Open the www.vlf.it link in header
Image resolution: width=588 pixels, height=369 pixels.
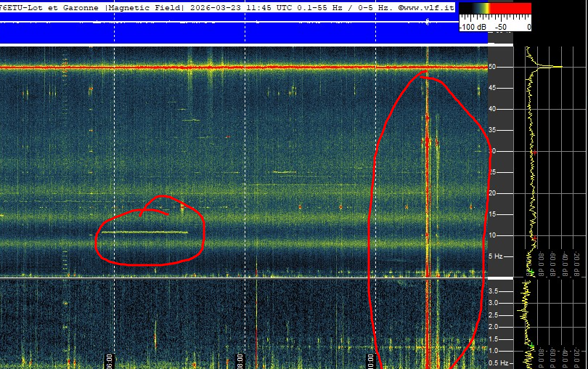pyautogui.click(x=431, y=7)
